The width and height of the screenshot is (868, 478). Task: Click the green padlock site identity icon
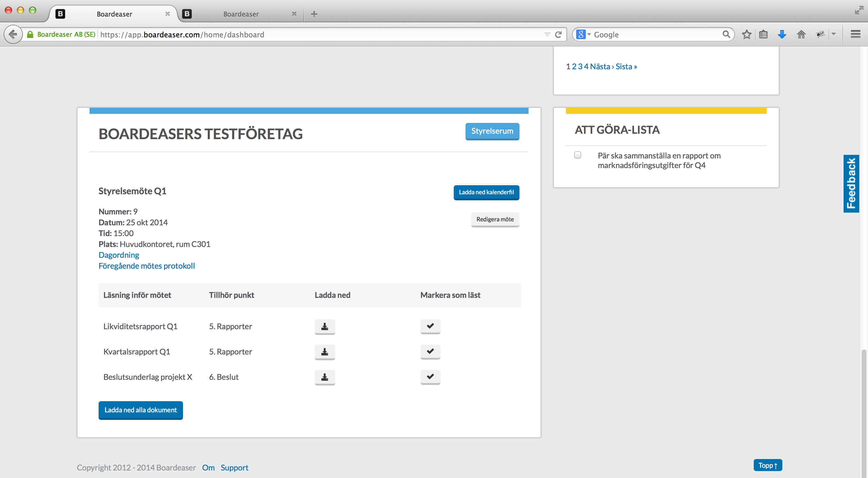[x=30, y=34]
